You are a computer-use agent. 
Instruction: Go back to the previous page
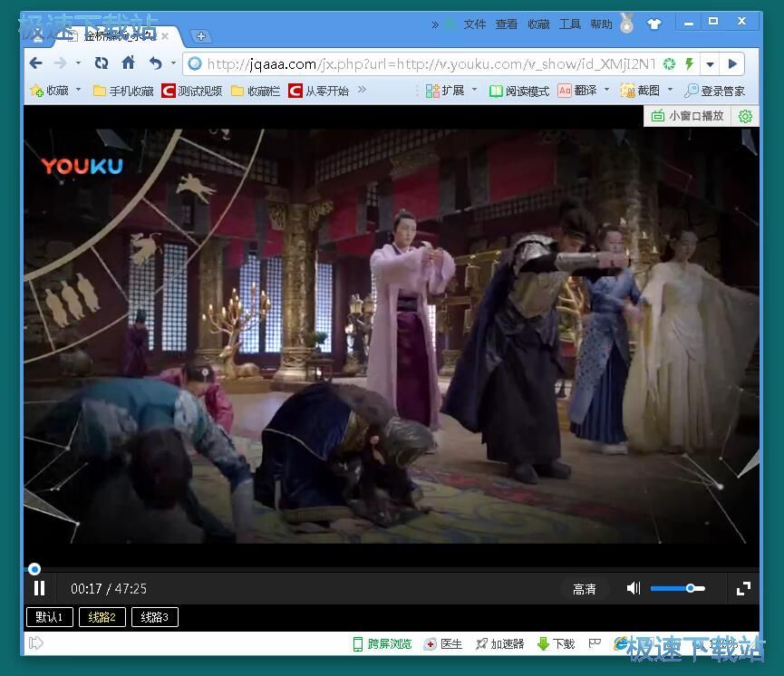(x=36, y=63)
